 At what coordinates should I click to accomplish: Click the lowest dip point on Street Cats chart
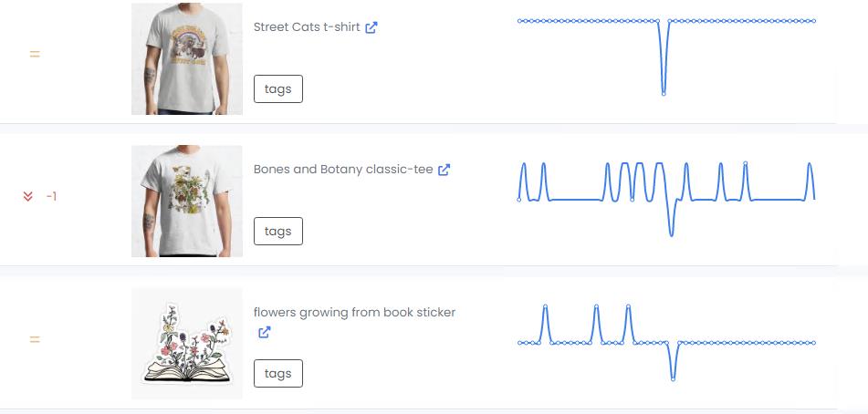click(x=664, y=93)
